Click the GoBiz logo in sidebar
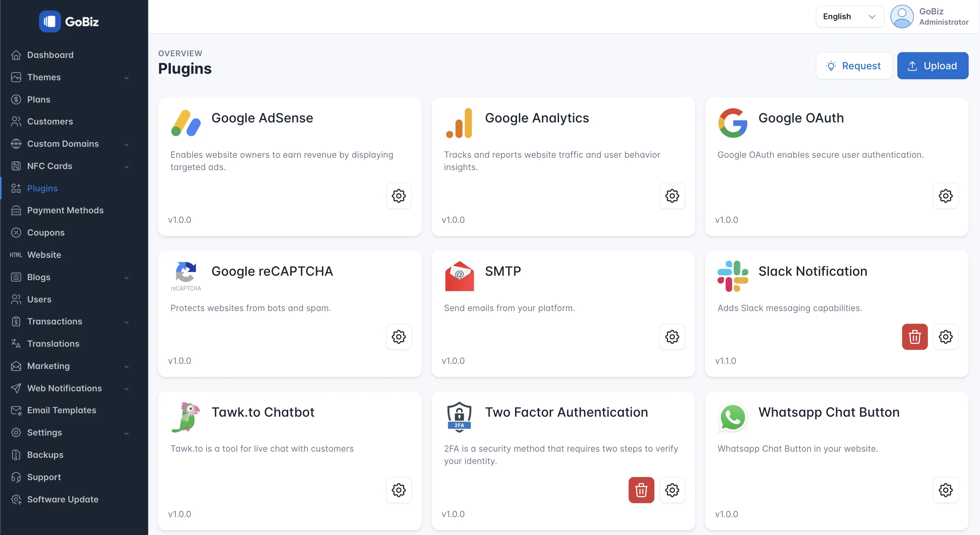 [69, 21]
